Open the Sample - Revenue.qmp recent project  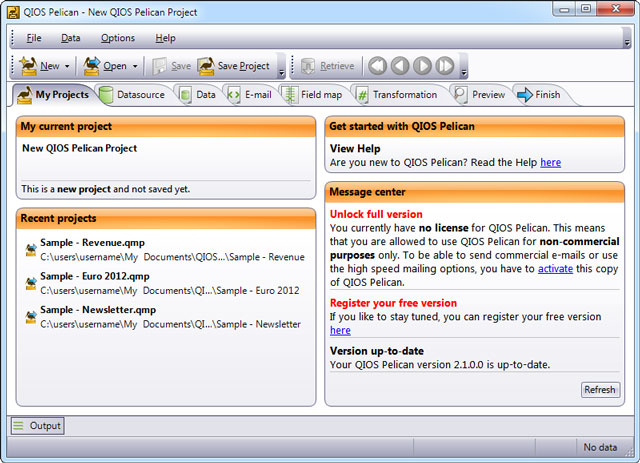(92, 243)
